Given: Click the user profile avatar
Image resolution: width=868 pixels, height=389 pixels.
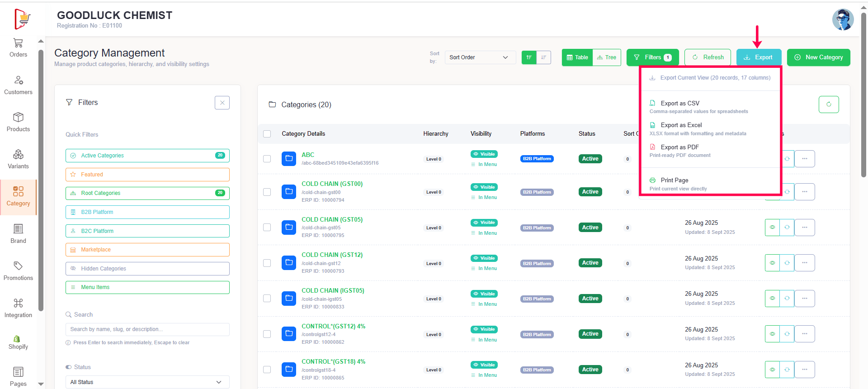Looking at the screenshot, I should [843, 19].
